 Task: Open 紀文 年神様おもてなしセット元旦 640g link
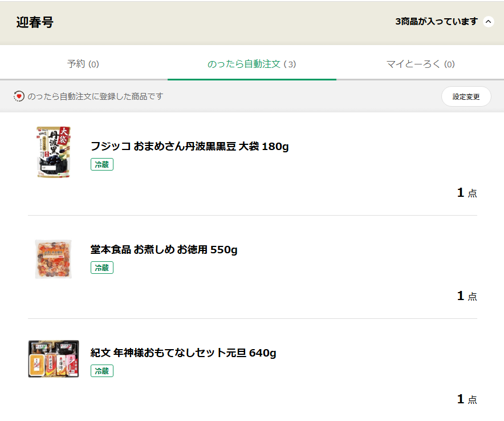point(183,353)
